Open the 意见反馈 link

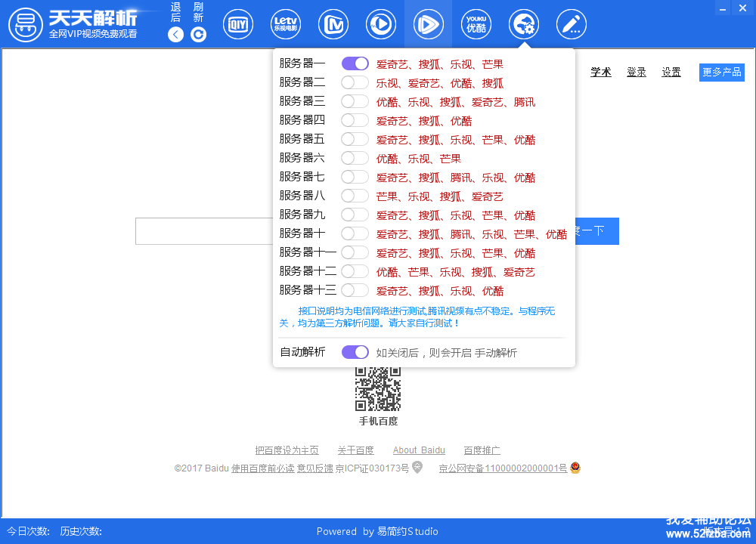(x=314, y=468)
